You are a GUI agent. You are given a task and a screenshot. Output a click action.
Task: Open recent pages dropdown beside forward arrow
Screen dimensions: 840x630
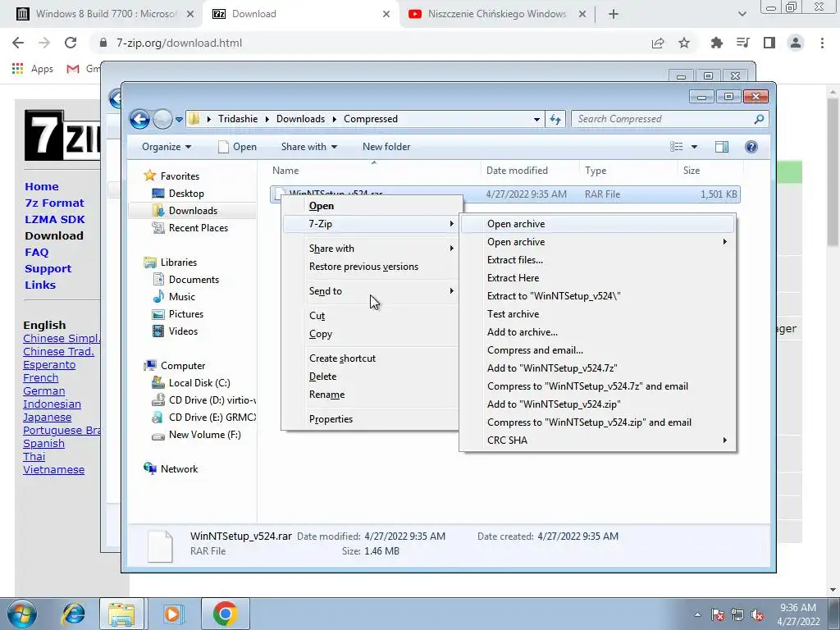pyautogui.click(x=179, y=119)
